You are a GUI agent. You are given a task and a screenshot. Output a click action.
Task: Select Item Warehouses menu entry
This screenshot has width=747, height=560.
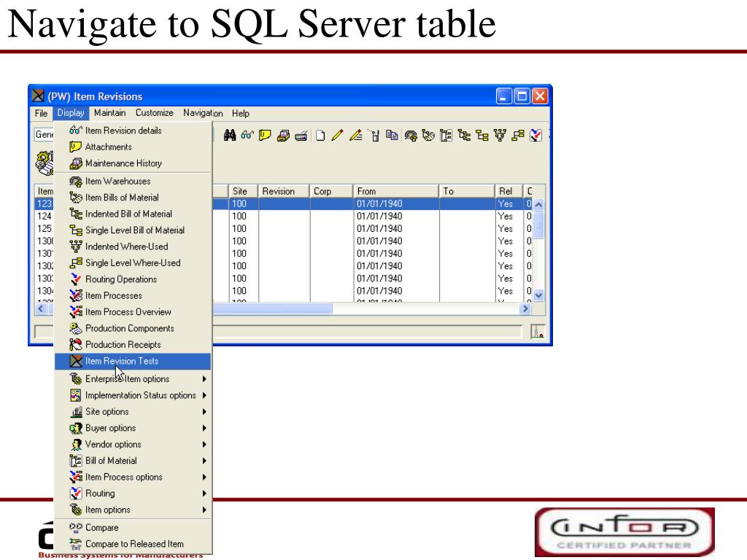(x=133, y=181)
